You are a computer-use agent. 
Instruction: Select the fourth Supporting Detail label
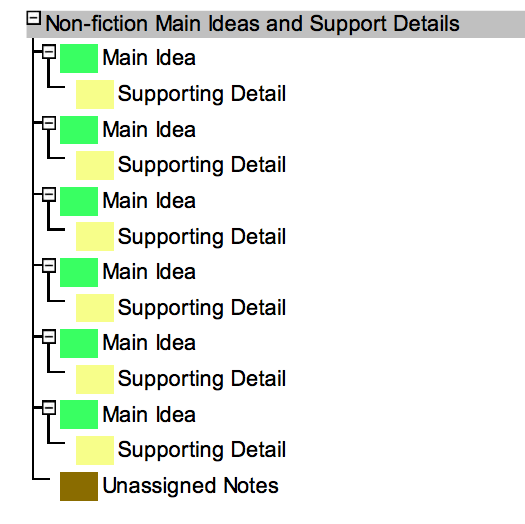click(202, 308)
